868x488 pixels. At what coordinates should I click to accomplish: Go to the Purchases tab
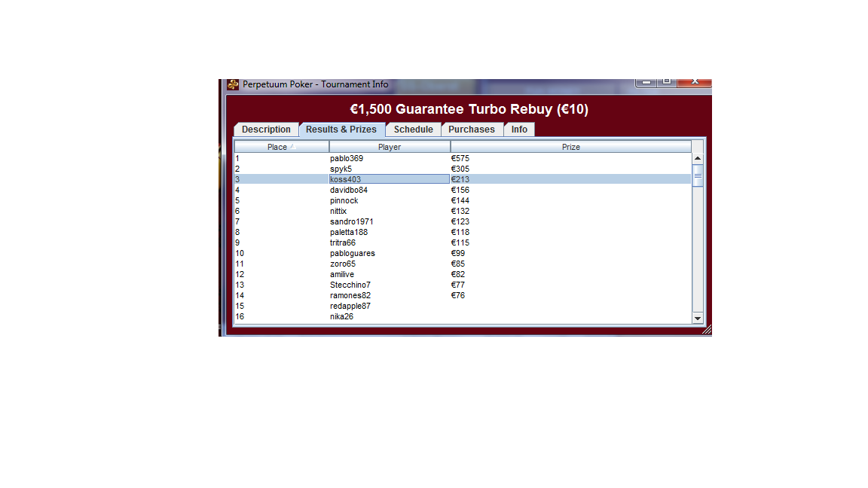pos(472,130)
